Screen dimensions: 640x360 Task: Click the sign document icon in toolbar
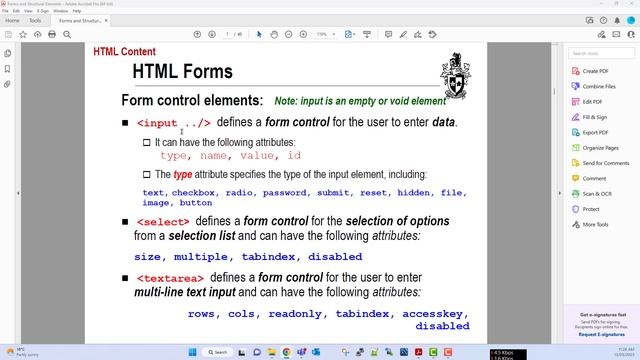tap(418, 35)
